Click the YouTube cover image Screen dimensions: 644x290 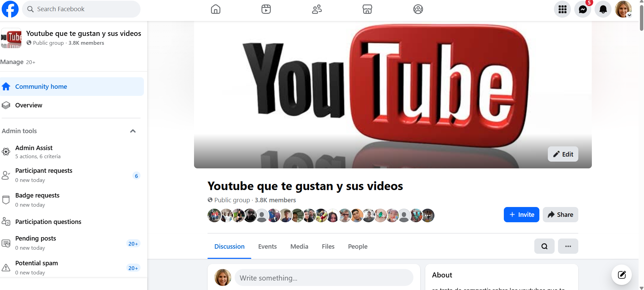[393, 95]
